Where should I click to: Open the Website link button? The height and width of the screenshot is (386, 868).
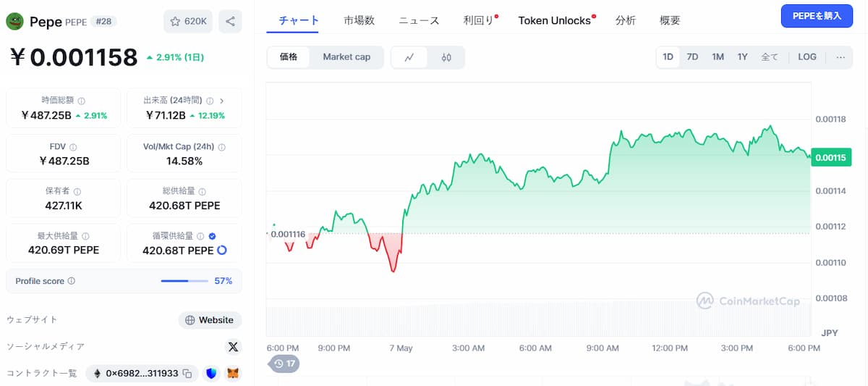point(210,320)
